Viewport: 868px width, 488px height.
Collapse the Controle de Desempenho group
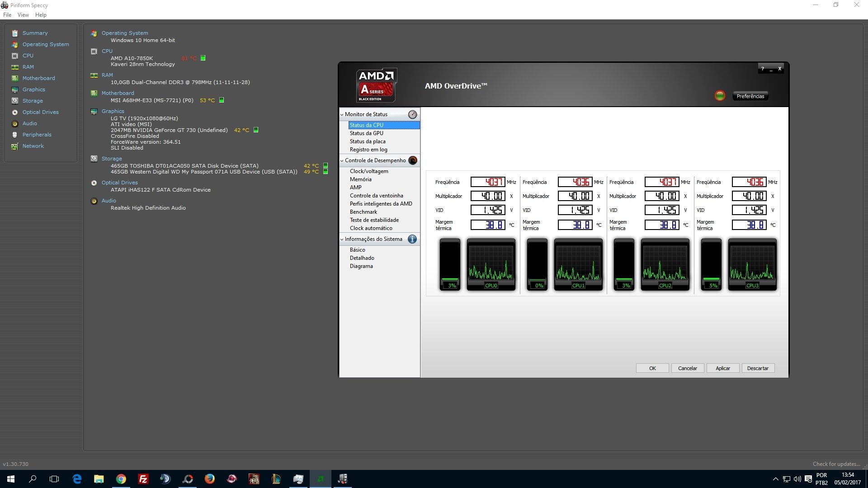tap(342, 161)
